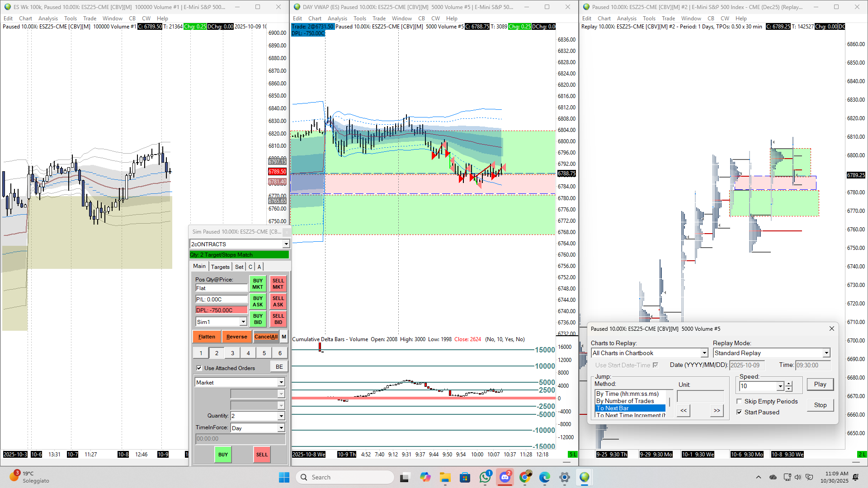This screenshot has width=868, height=488.
Task: Uncheck the Start Paused checkbox
Action: tap(740, 412)
